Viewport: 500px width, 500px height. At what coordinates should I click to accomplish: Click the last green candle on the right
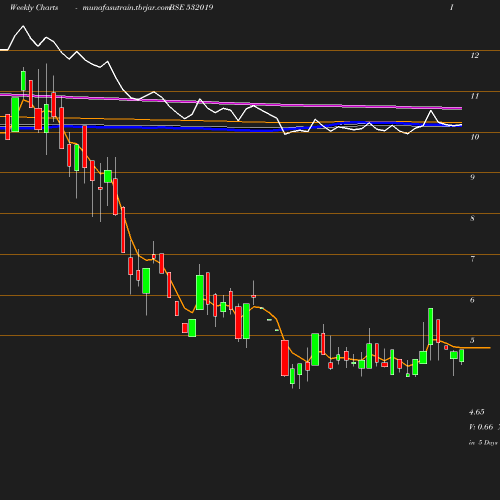(462, 356)
